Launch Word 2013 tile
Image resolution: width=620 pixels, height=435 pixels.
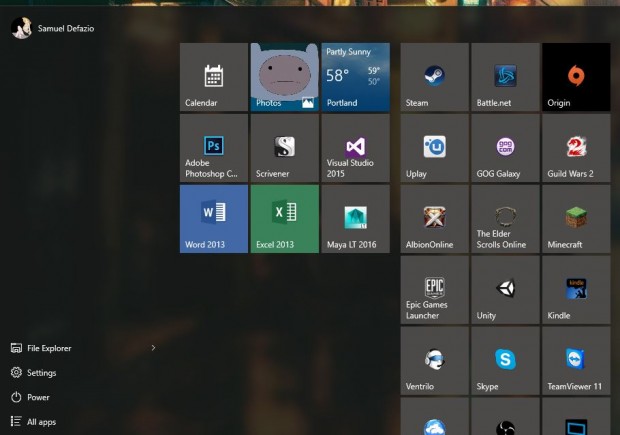[x=214, y=219]
